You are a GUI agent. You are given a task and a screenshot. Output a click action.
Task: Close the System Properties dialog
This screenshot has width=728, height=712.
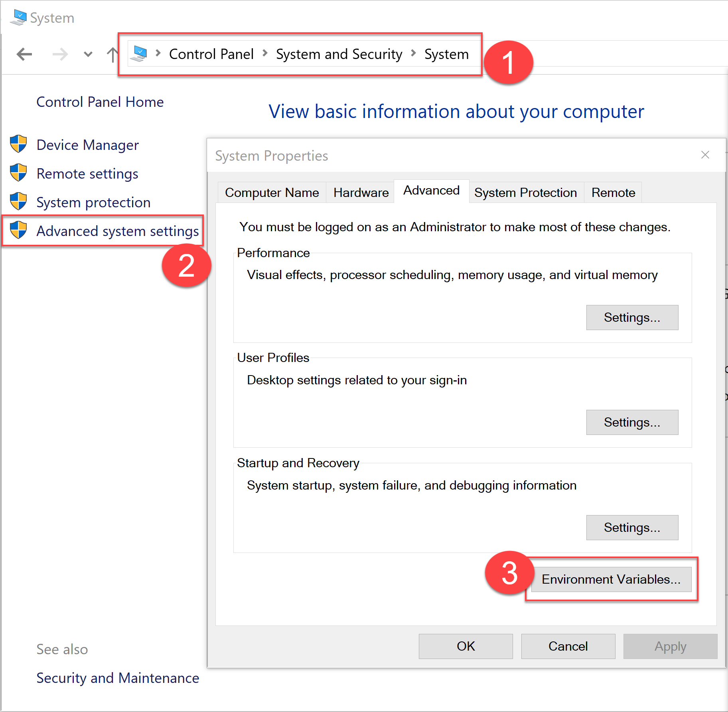coord(705,155)
